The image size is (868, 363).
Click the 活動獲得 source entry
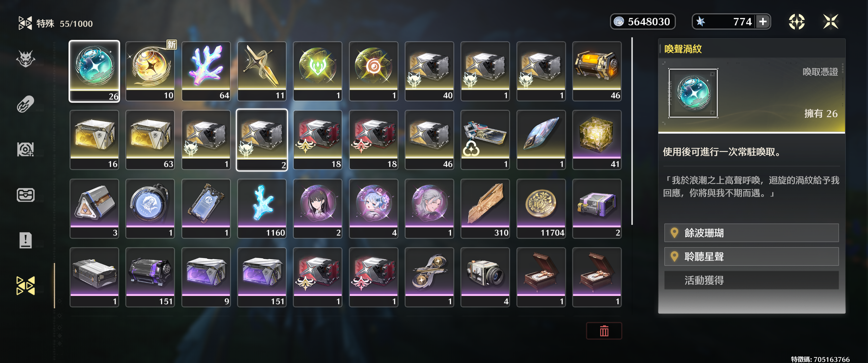pos(751,280)
